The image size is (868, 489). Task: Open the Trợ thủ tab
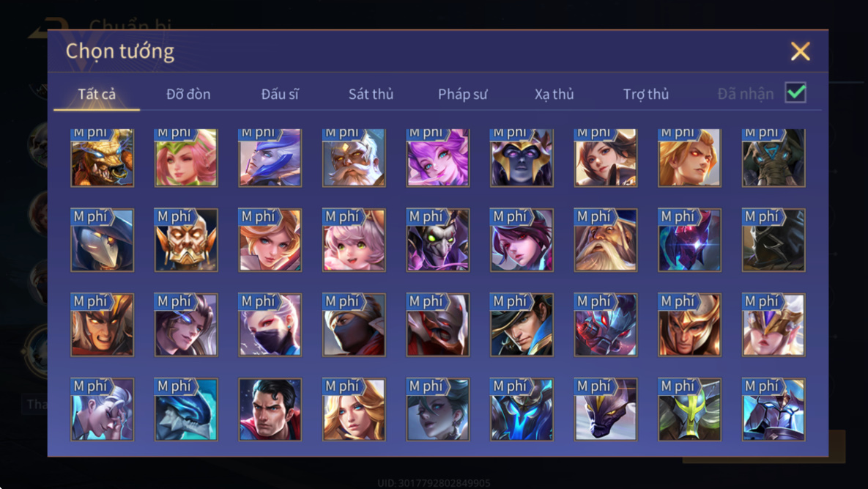646,94
